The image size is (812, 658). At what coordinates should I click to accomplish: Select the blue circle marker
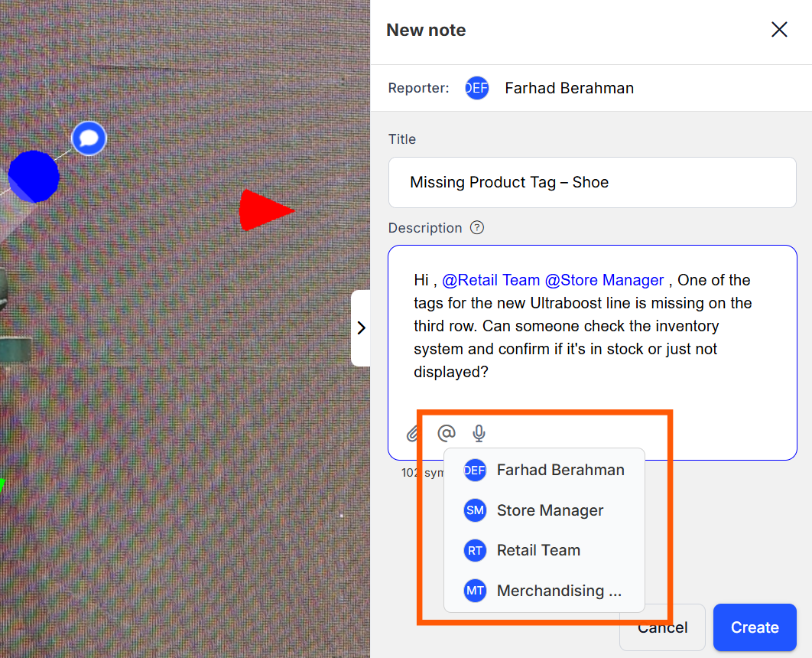click(34, 177)
